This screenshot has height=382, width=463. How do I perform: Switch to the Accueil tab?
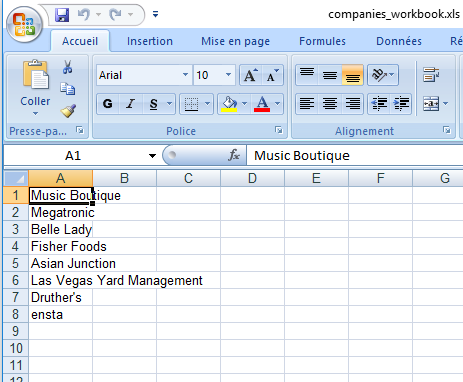coord(80,41)
